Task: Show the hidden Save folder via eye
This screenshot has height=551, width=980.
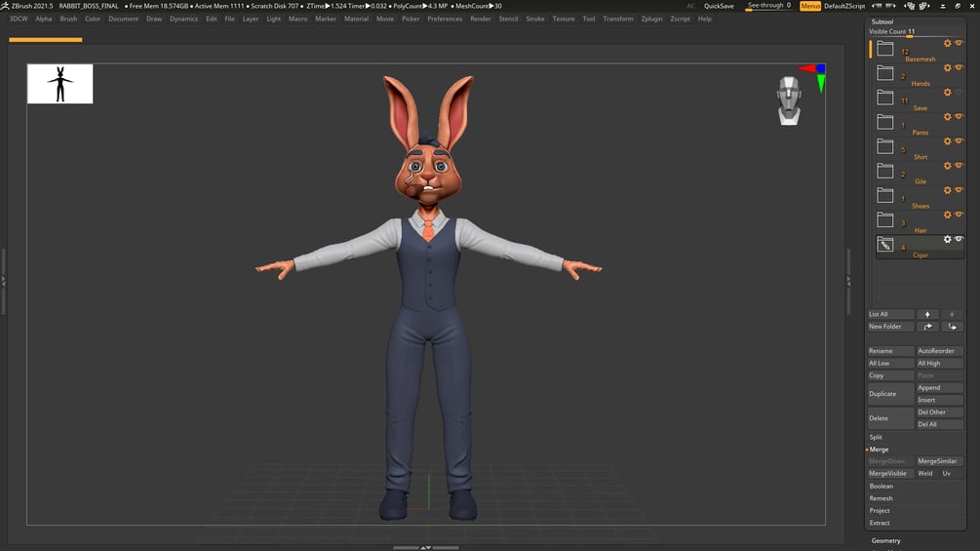Action: (959, 93)
